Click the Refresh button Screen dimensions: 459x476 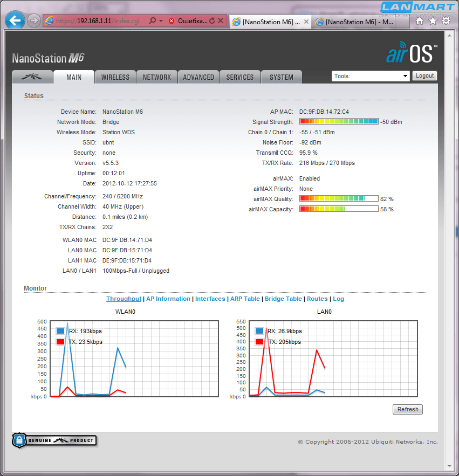[408, 409]
